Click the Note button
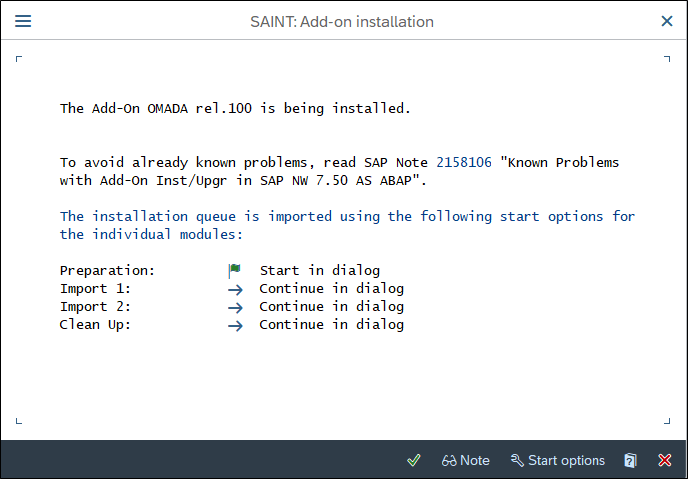This screenshot has height=479, width=688. coord(466,460)
